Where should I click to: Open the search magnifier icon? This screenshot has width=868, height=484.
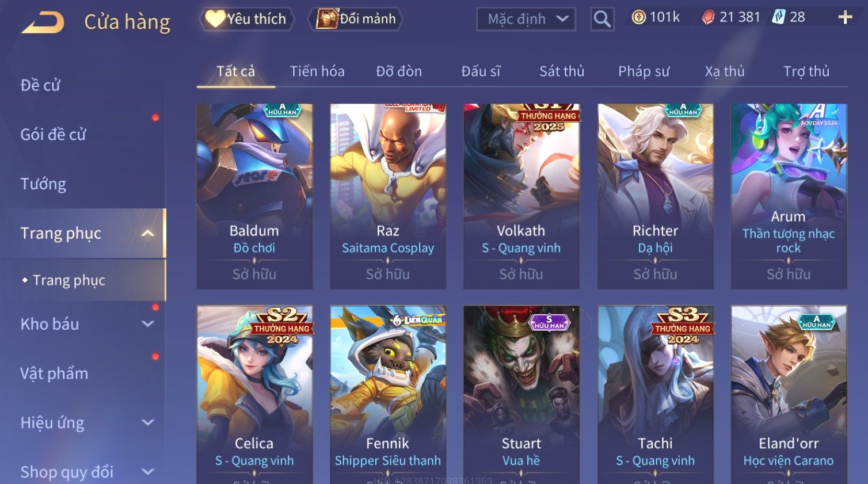(x=602, y=19)
